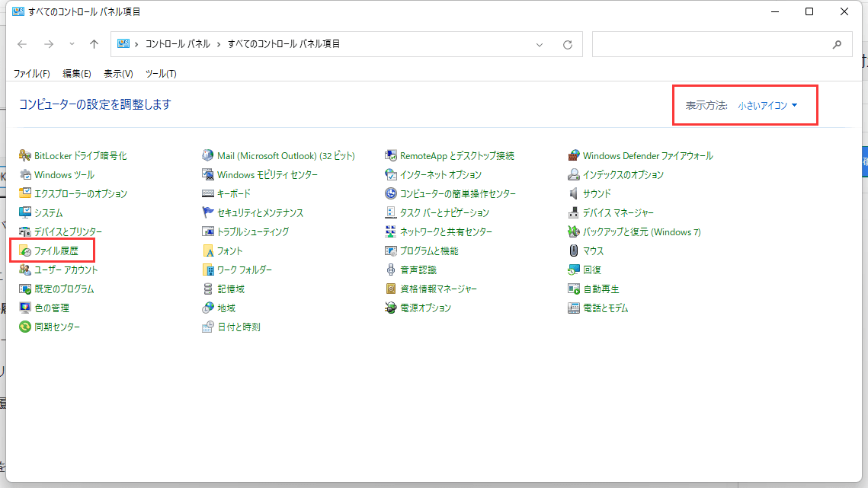This screenshot has width=868, height=488.
Task: Open the サウンド speaker icon
Action: [574, 193]
